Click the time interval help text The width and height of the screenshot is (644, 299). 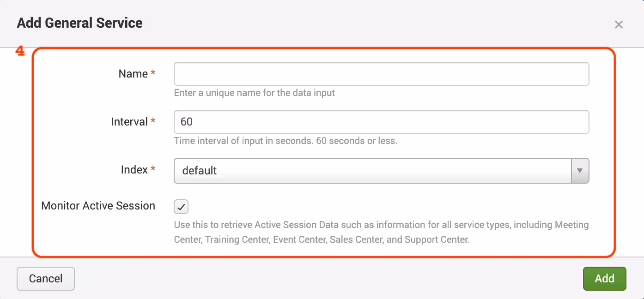[x=286, y=141]
